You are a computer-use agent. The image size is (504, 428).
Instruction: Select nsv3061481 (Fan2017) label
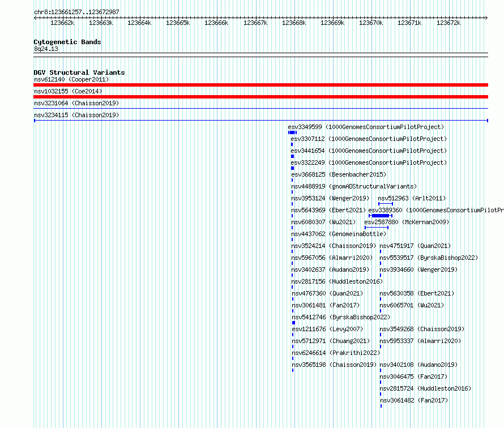pyautogui.click(x=326, y=305)
